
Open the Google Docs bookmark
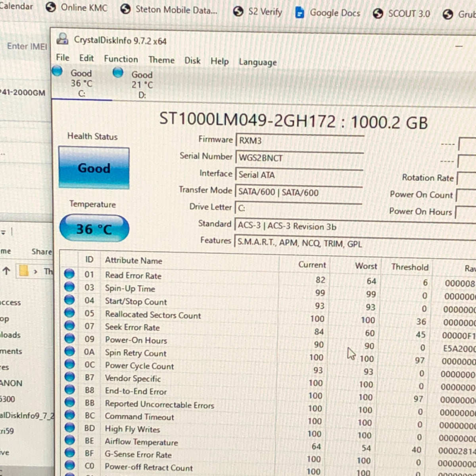tap(328, 13)
